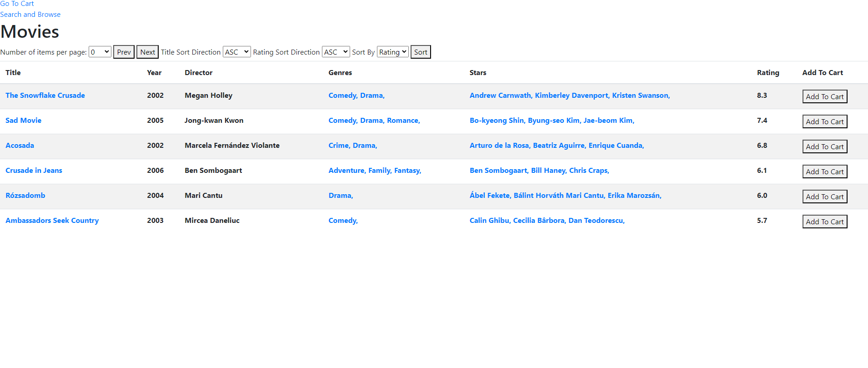Image resolution: width=868 pixels, height=368 pixels.
Task: Add Ambassadors Seek Country to cart
Action: [x=824, y=222]
